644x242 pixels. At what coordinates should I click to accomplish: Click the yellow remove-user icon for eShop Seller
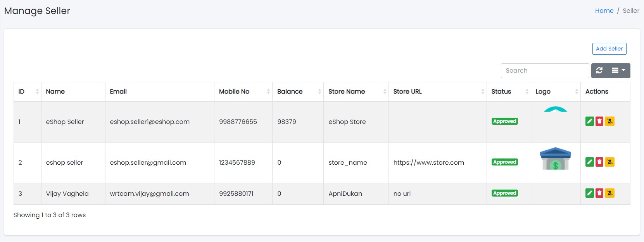(x=609, y=121)
